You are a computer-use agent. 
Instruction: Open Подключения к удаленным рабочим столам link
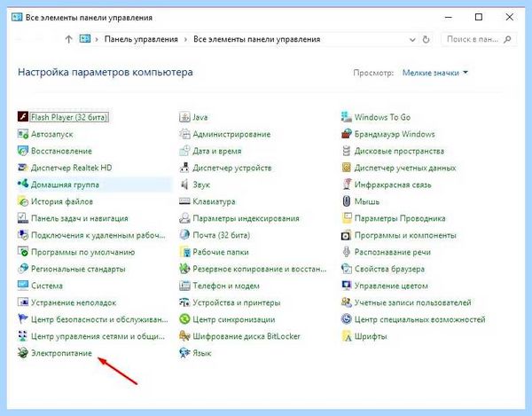(x=98, y=235)
